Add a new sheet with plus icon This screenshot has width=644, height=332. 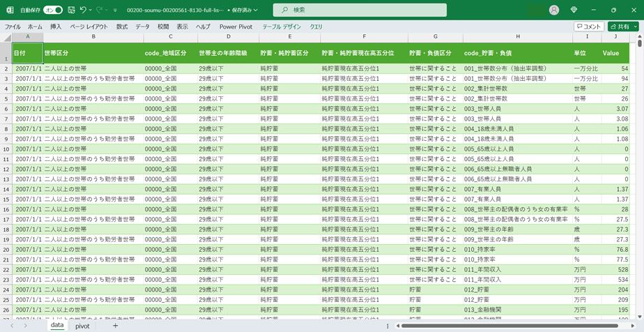(x=115, y=326)
